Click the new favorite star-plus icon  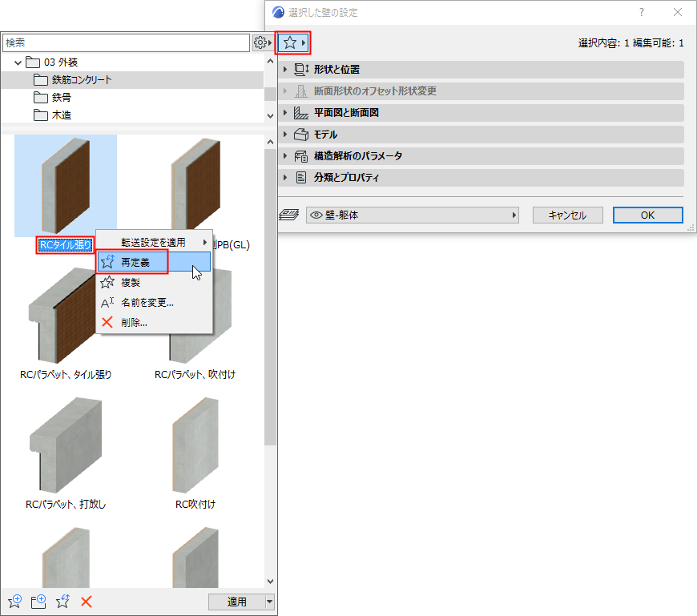click(14, 602)
